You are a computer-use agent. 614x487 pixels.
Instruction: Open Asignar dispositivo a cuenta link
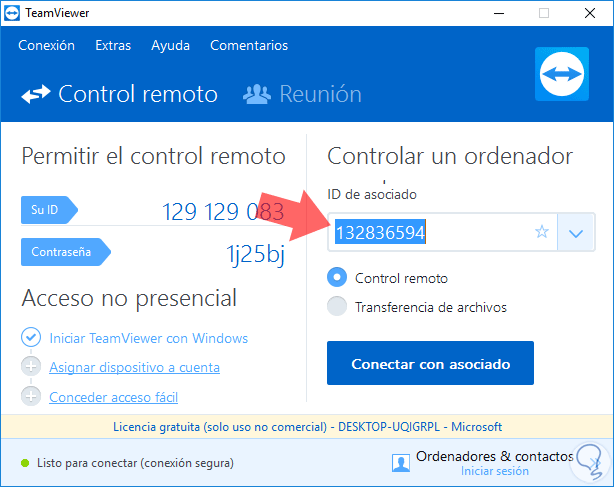tap(134, 367)
